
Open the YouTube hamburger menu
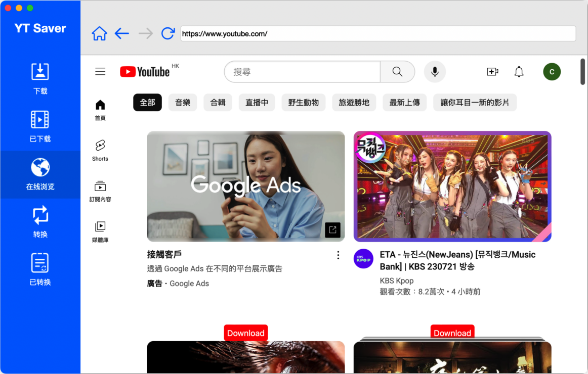[100, 71]
